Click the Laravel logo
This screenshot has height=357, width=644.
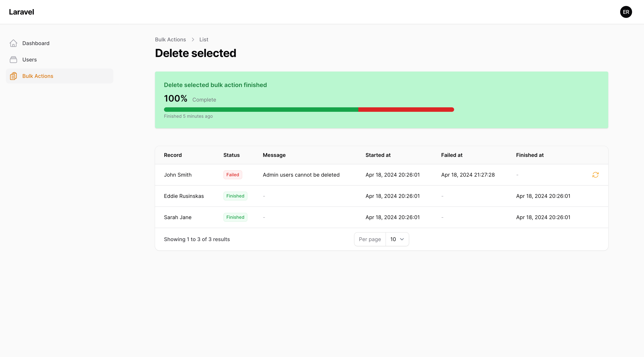(21, 12)
